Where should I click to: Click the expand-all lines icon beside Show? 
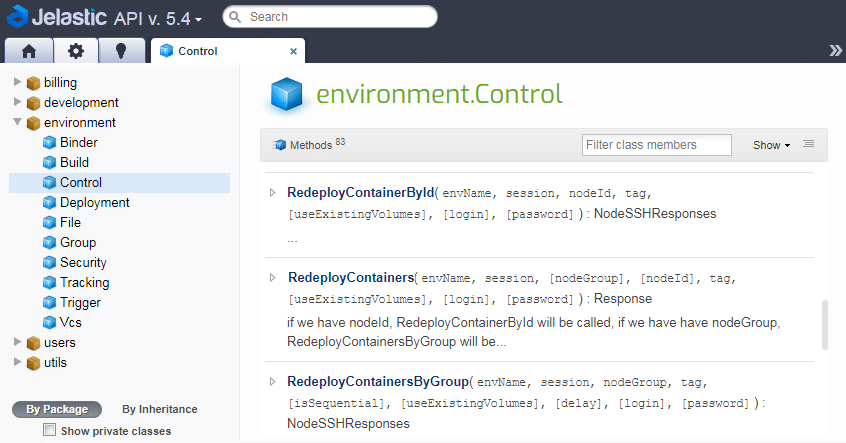[x=808, y=144]
